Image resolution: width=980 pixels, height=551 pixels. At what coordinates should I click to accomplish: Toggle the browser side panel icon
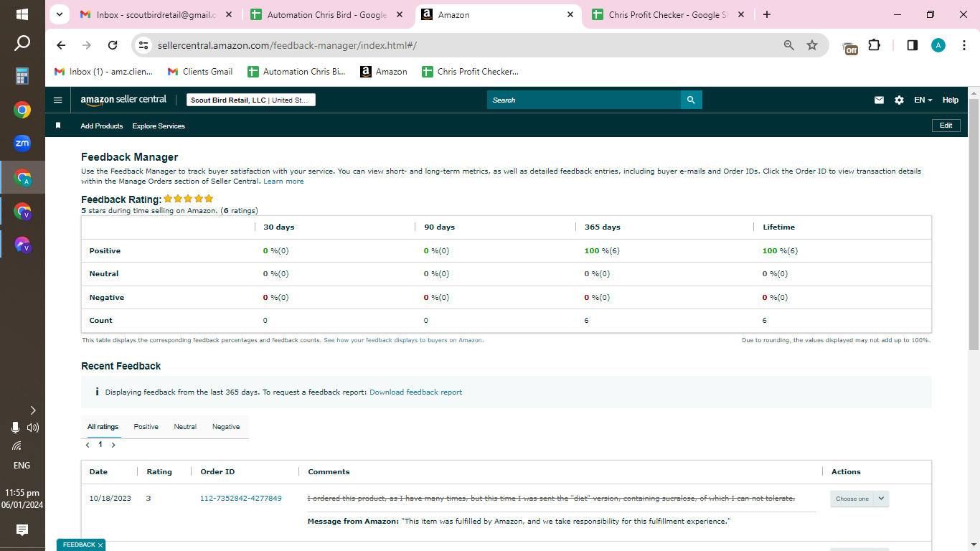pyautogui.click(x=913, y=45)
